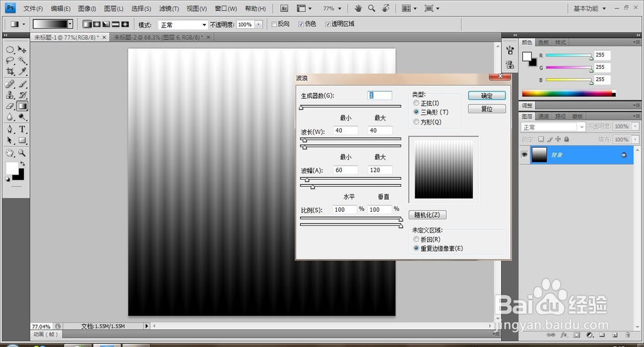Open the arrange documents dropdown
This screenshot has height=347, width=644.
(x=409, y=8)
